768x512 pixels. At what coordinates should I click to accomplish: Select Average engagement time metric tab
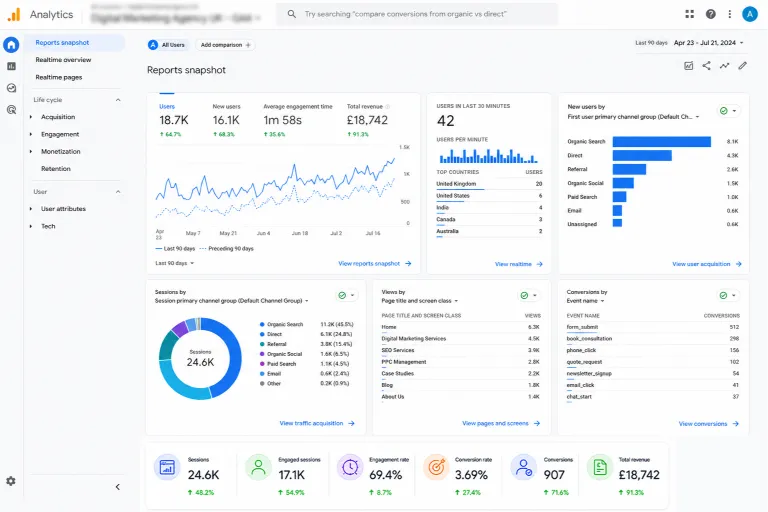pyautogui.click(x=298, y=120)
